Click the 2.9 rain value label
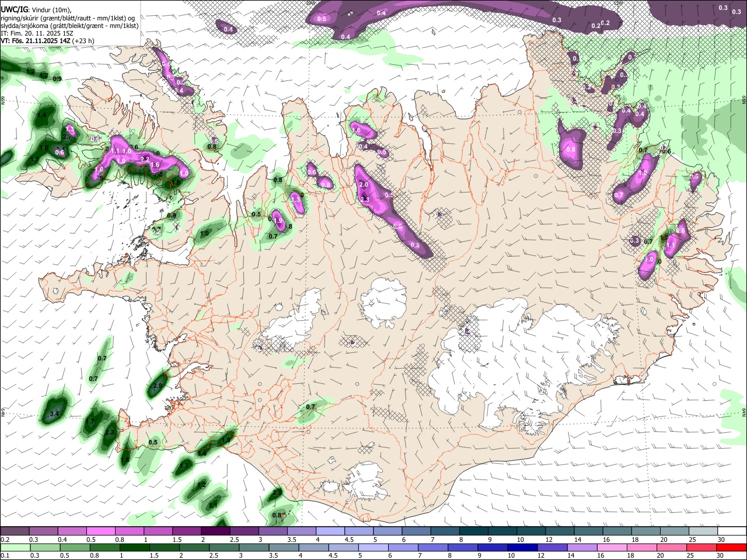 pyautogui.click(x=158, y=386)
